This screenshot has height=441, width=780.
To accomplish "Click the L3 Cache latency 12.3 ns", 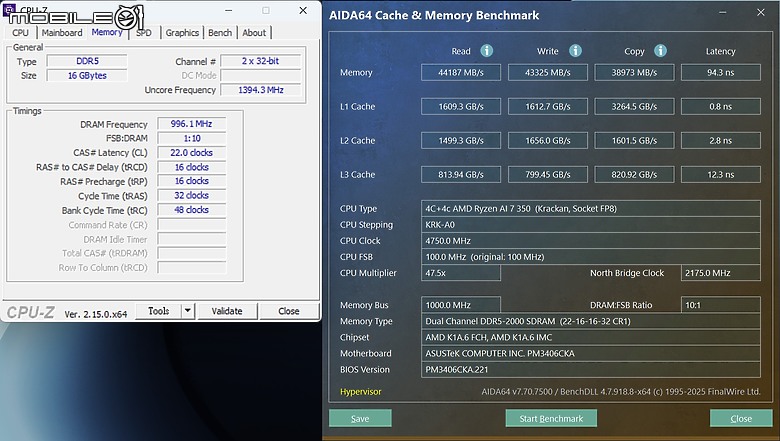I will (x=720, y=175).
